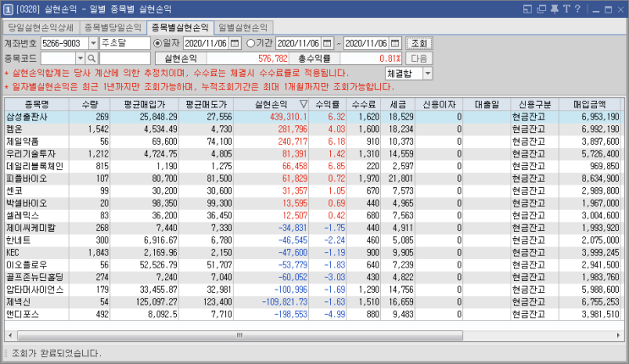Select the 센코 row name
Viewport: 629px width, 364px height.
[x=14, y=191]
